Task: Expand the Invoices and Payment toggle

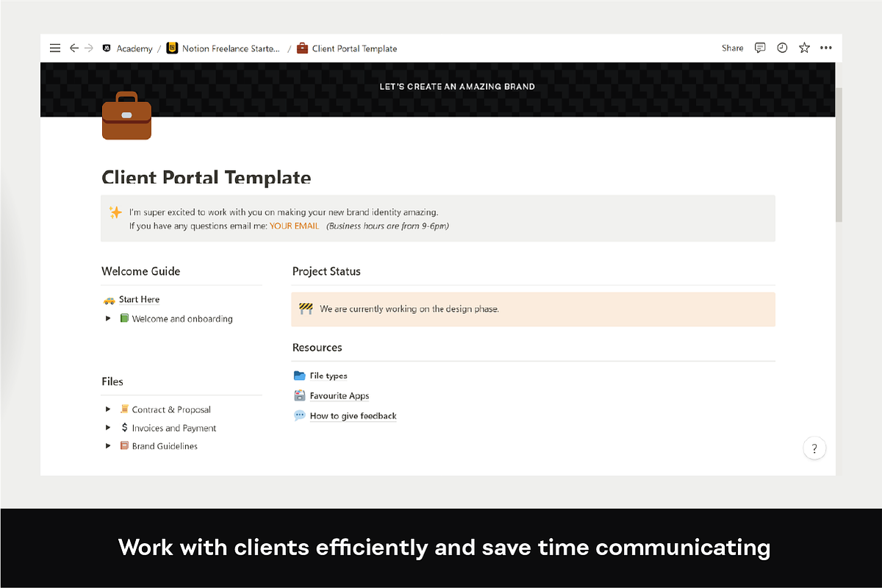Action: tap(108, 428)
